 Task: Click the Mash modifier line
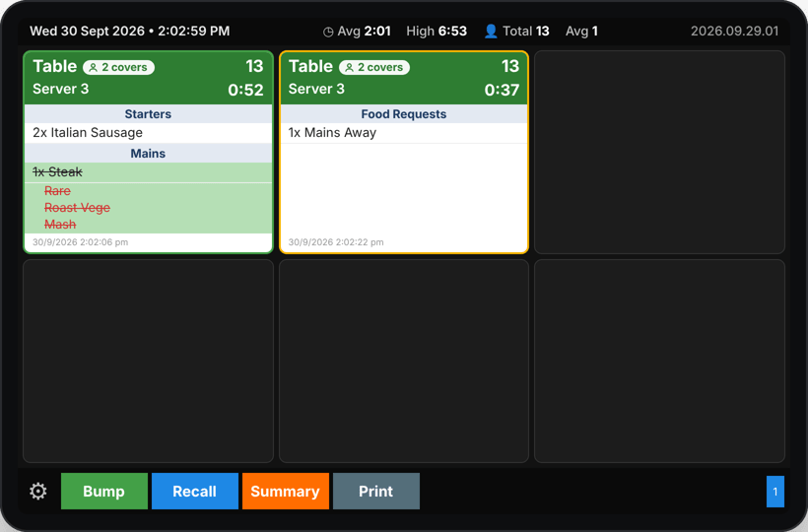pyautogui.click(x=60, y=225)
